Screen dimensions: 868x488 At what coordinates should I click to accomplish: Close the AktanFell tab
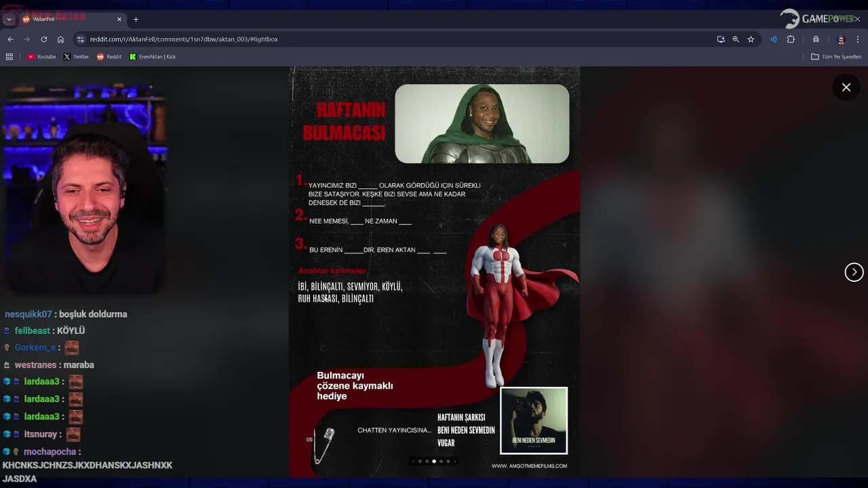coord(119,19)
